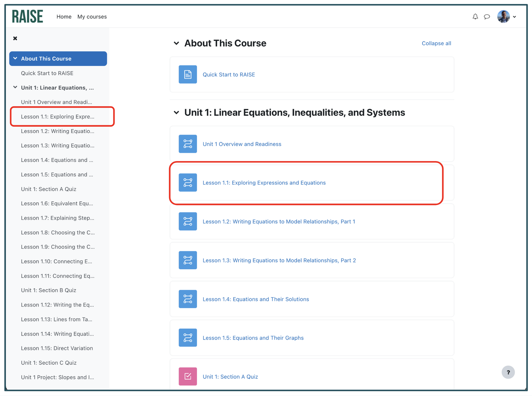Go to the Home menu item
532x396 pixels.
click(64, 17)
